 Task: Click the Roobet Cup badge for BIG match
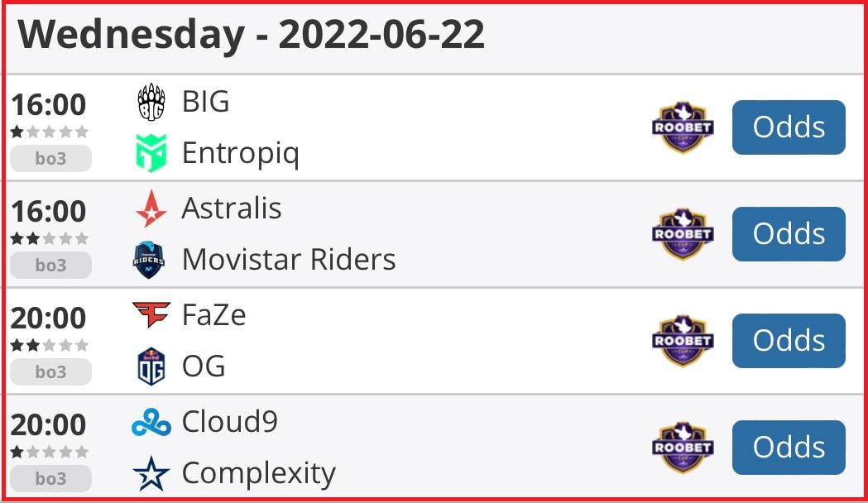[683, 127]
